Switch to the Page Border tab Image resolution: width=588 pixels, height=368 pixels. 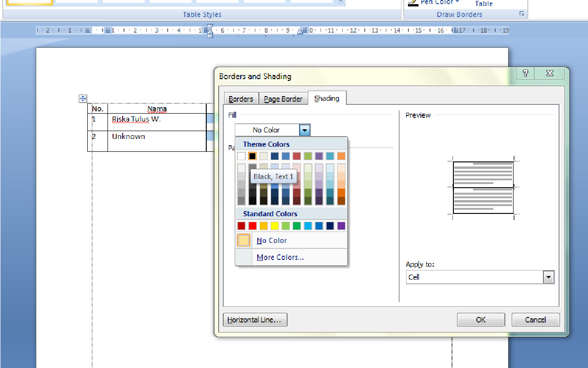click(x=283, y=99)
